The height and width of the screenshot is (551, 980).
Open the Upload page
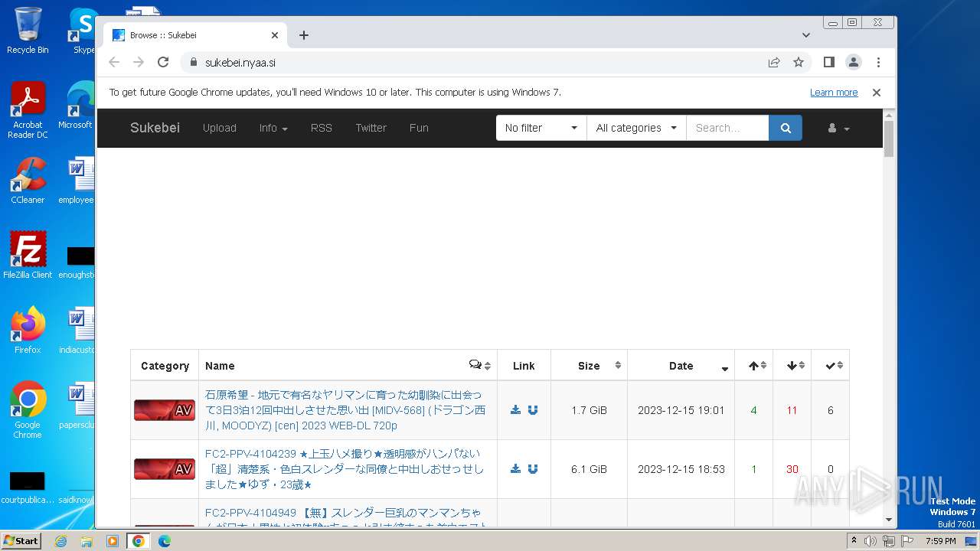tap(220, 128)
